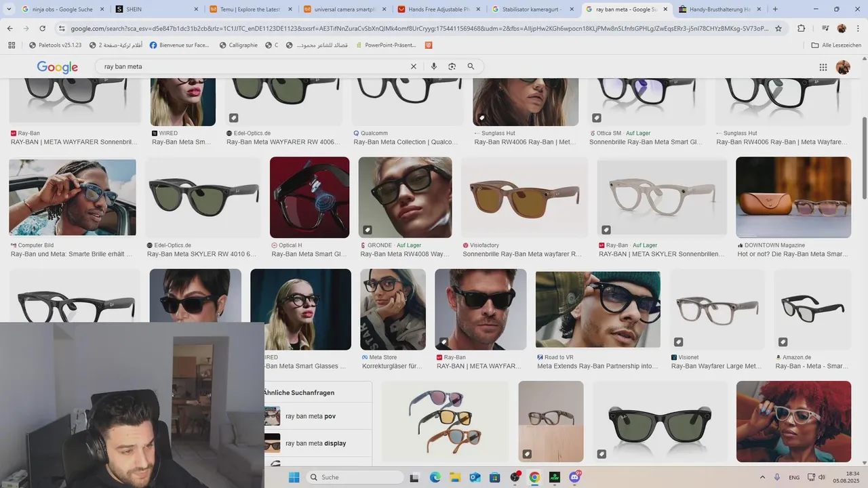868x488 pixels.
Task: Open Computer Bild smart glasses thumbnail
Action: click(73, 197)
